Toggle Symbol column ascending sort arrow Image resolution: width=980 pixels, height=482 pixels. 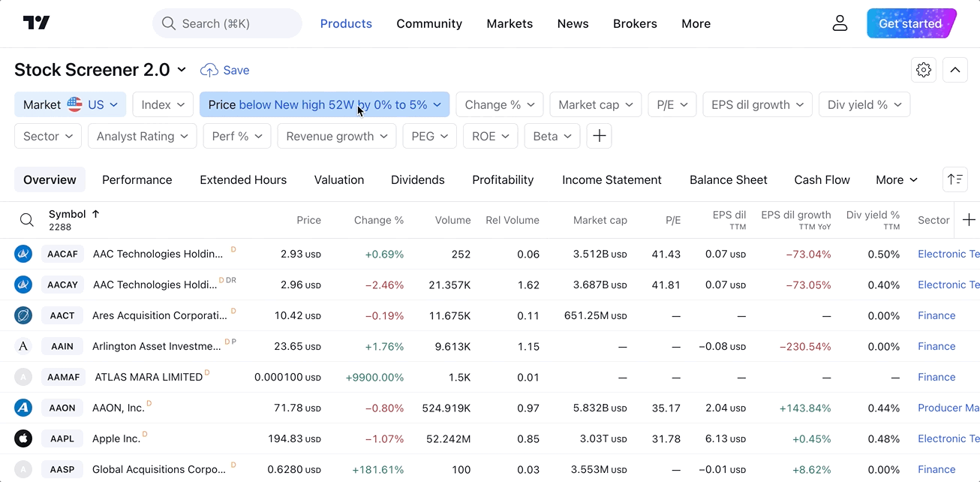click(95, 214)
